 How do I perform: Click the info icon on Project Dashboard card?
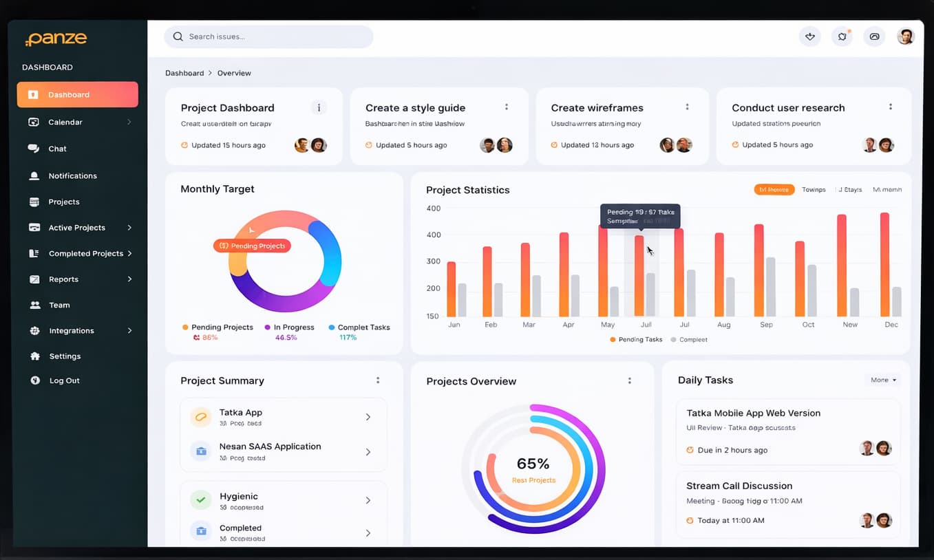click(x=318, y=108)
